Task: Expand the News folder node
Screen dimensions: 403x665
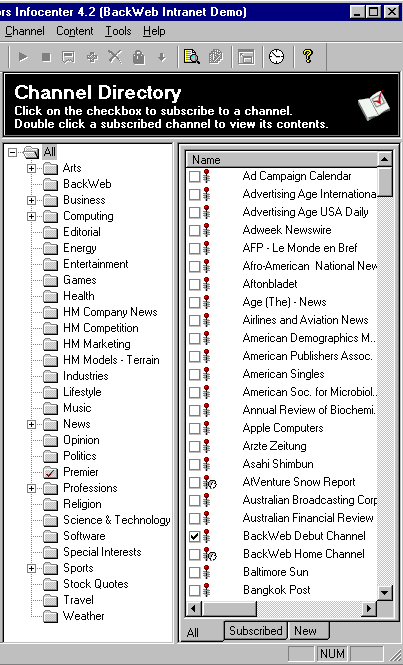Action: (x=31, y=424)
